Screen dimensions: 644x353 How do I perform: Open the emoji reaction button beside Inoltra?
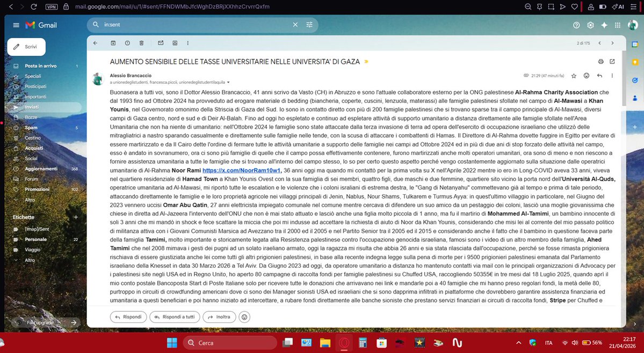tap(244, 317)
